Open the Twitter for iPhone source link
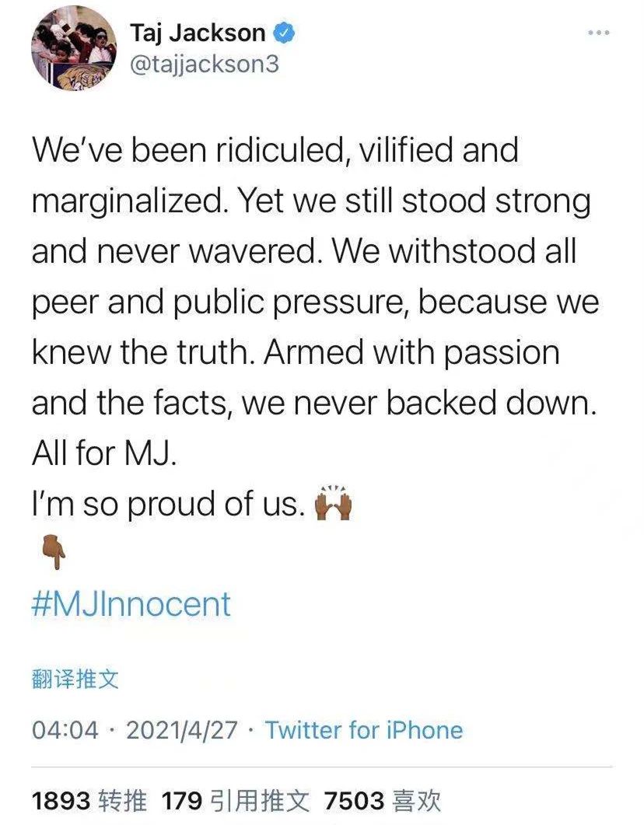 [363, 730]
